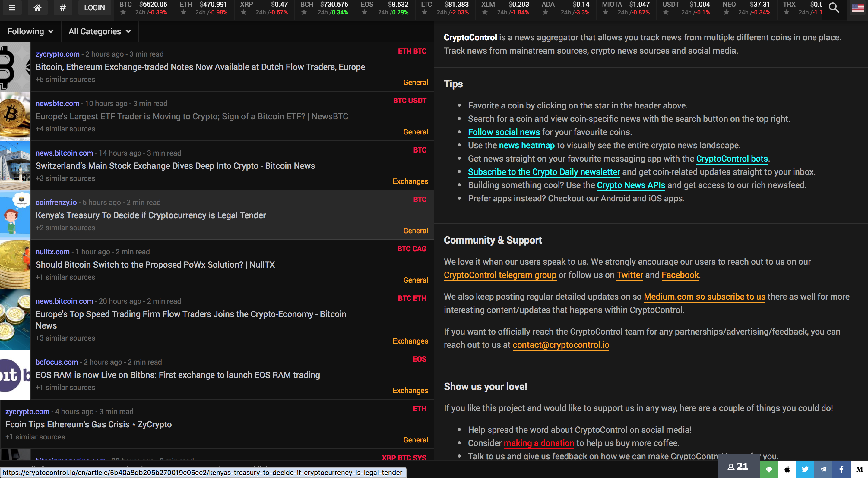Go to the home icon
This screenshot has width=868, height=478.
coord(37,8)
